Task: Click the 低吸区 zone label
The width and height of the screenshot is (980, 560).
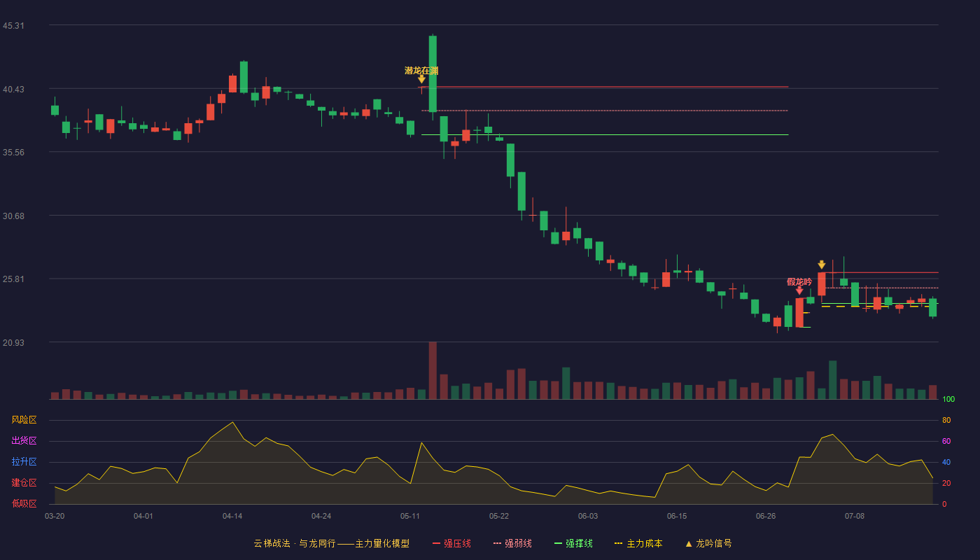Action: coord(24,503)
